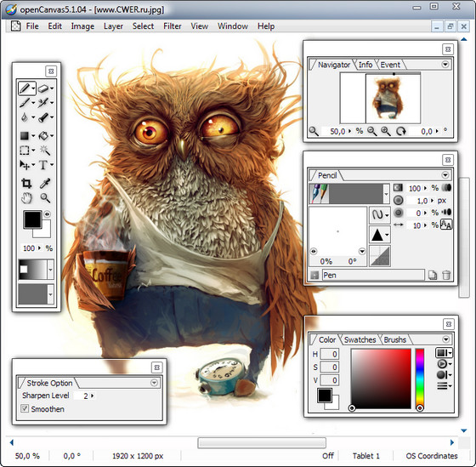Click the horizontal scrollbar thumb
The width and height of the screenshot is (476, 467).
click(x=262, y=442)
